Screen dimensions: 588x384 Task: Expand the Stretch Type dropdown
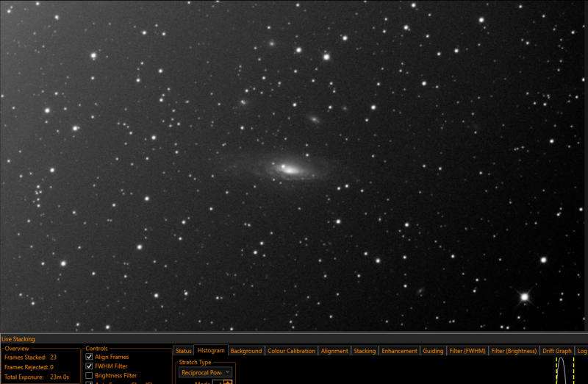(206, 372)
